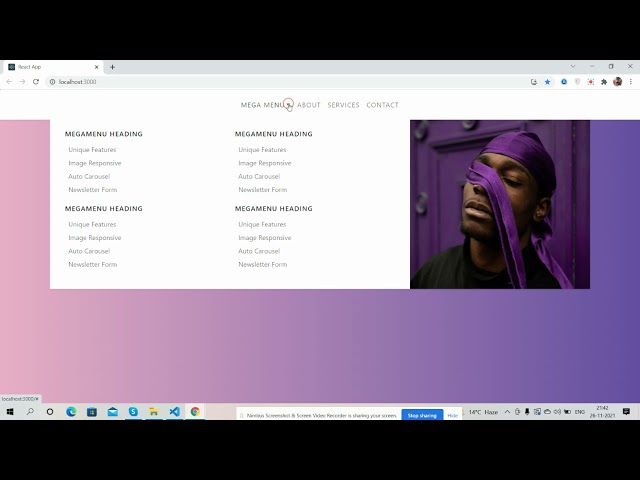Screen dimensions: 640x480
Task: Switch ENG input language indicator
Action: pyautogui.click(x=580, y=412)
